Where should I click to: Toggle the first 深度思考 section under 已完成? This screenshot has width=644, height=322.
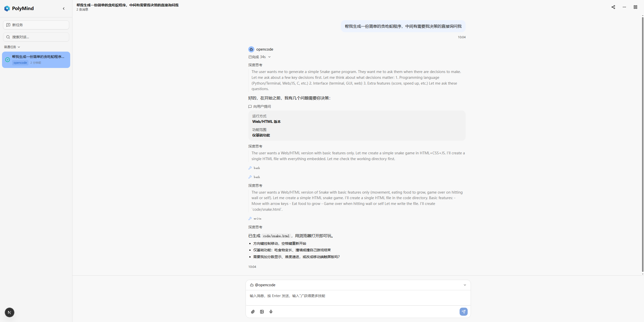click(x=255, y=65)
